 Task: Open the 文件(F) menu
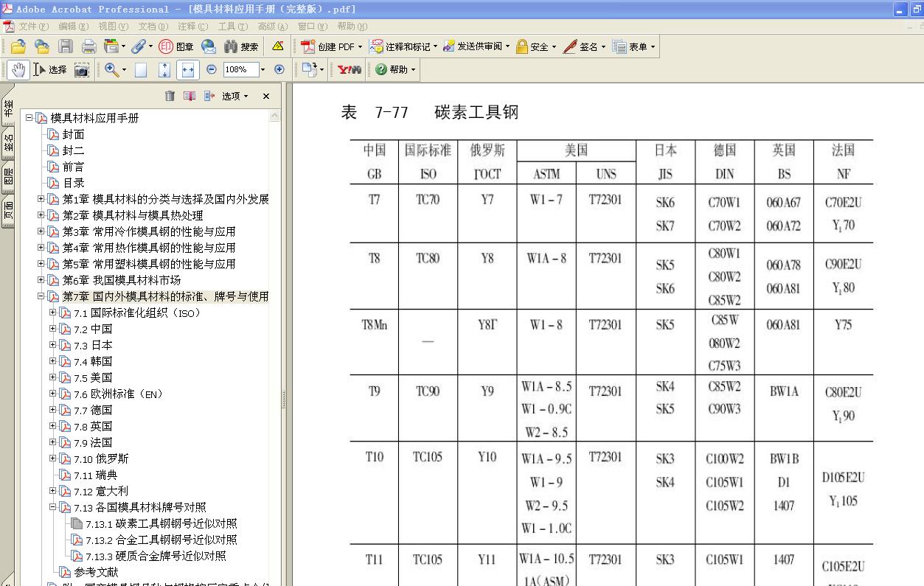(34, 27)
